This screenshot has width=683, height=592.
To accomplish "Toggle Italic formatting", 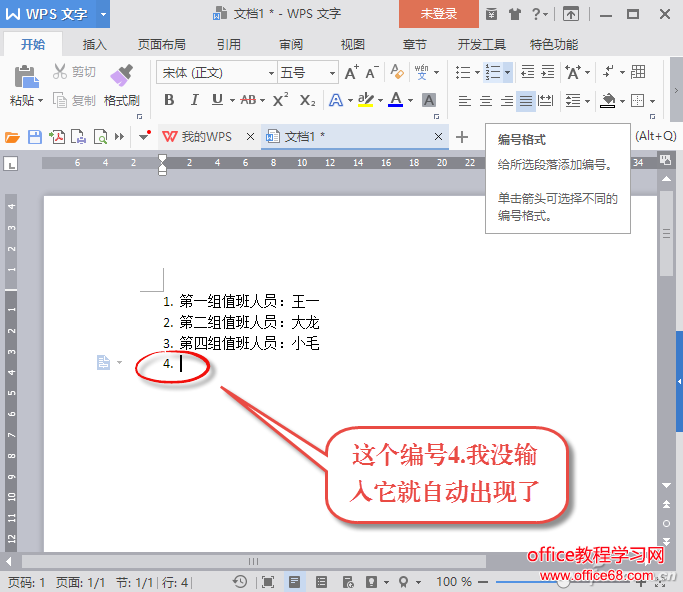I will (195, 100).
